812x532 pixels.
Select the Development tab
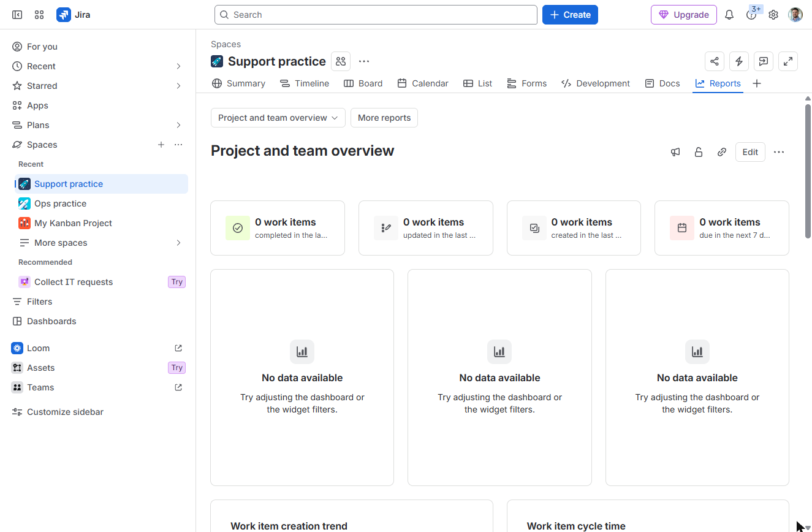click(x=596, y=83)
